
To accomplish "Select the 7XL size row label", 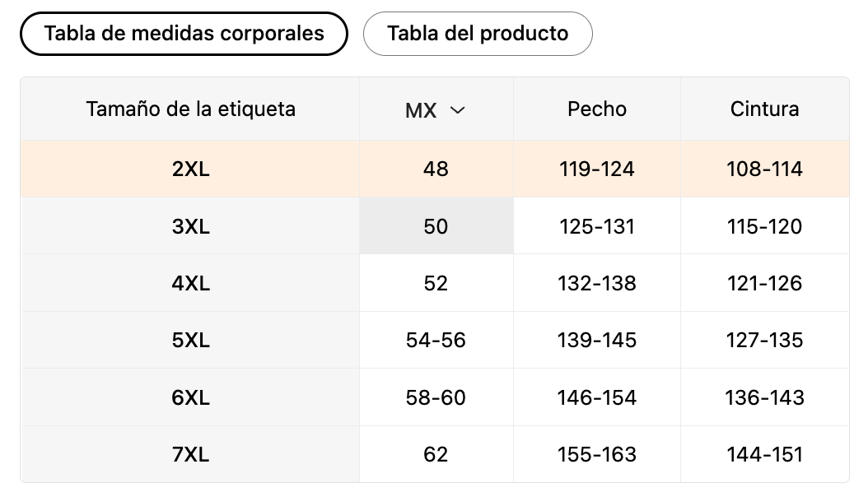I will pyautogui.click(x=190, y=454).
